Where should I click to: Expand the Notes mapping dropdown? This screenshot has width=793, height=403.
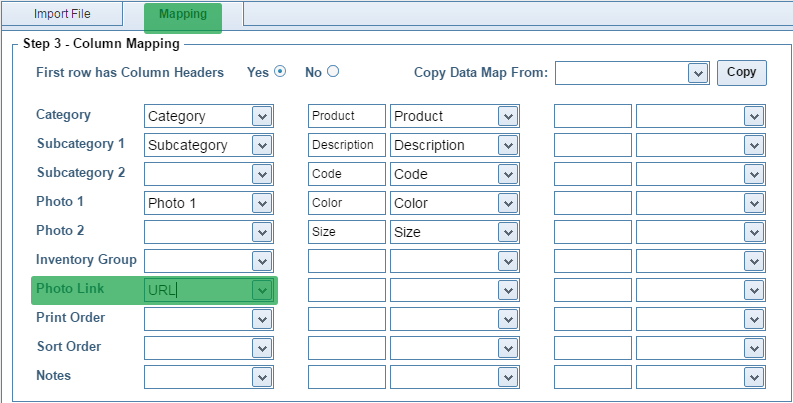(x=262, y=377)
